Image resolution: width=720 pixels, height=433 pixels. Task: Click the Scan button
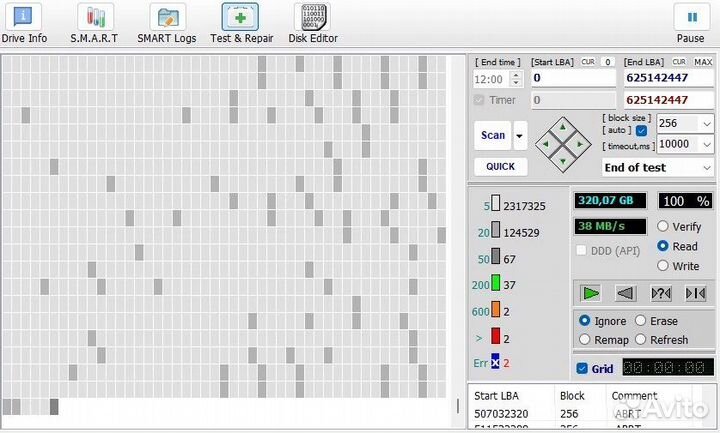pyautogui.click(x=493, y=135)
